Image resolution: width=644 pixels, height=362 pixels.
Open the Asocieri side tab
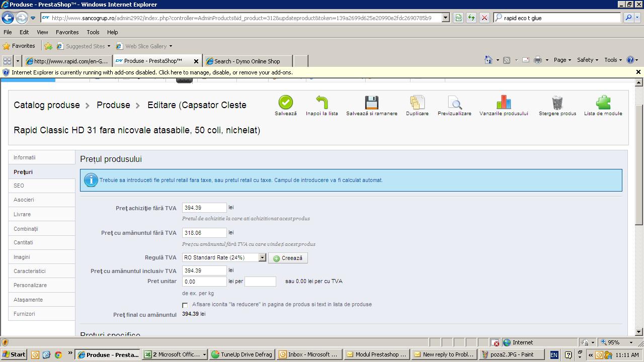tap(42, 200)
